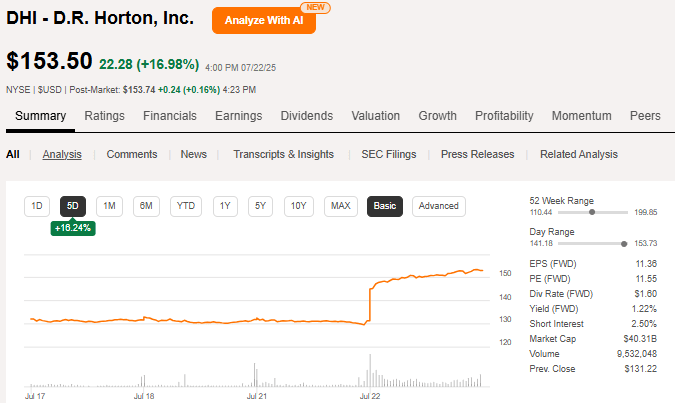675x403 pixels.
Task: Select the 1D chart range
Action: tap(37, 206)
